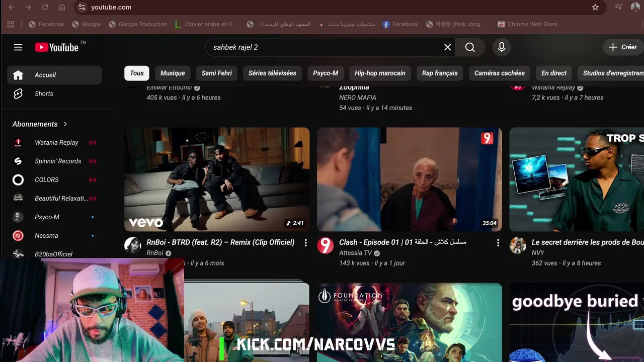644x362 pixels.
Task: Bookmark this page with star icon
Action: (x=595, y=7)
